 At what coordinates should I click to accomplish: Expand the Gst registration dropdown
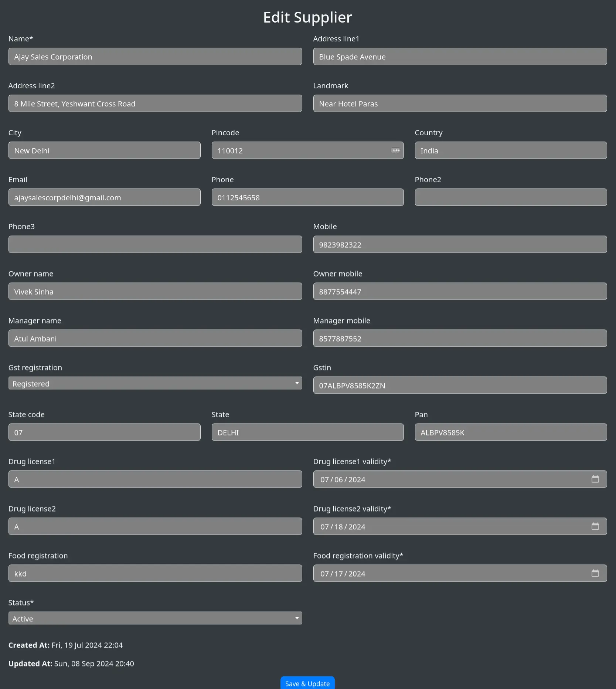click(x=155, y=383)
